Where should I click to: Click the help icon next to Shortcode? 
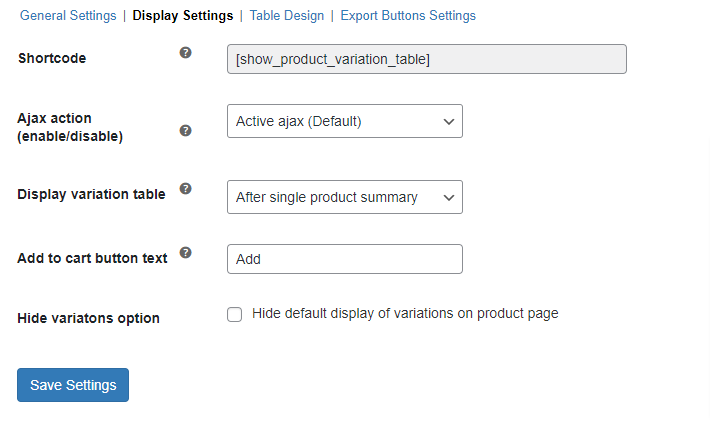point(185,53)
